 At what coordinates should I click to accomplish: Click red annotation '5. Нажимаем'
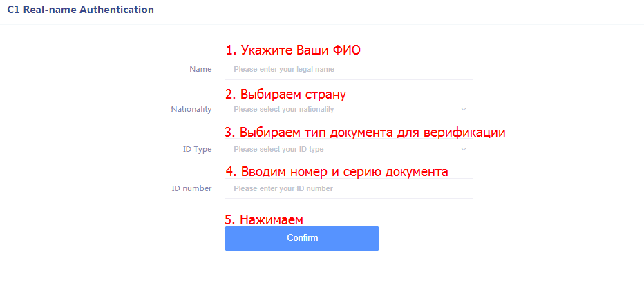tap(265, 219)
